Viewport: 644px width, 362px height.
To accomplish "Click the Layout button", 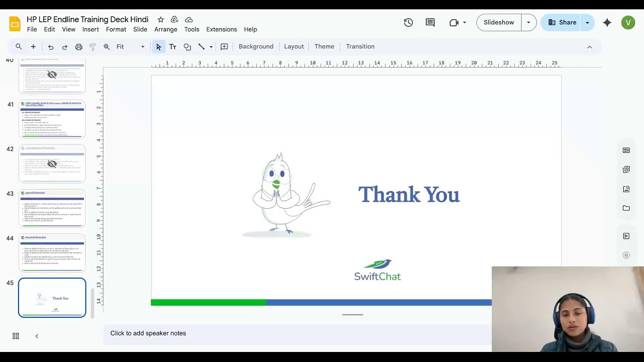I will [294, 47].
